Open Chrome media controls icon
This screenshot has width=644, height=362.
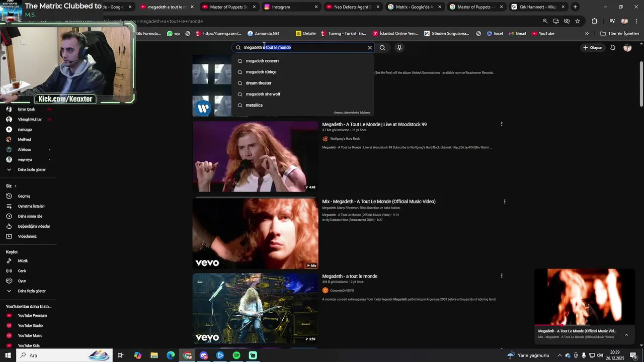pos(612,21)
